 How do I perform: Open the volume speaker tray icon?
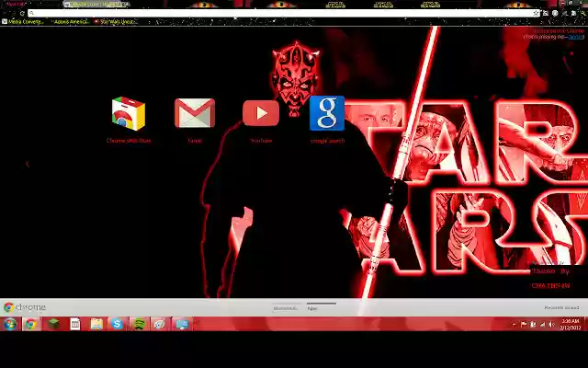[551, 324]
